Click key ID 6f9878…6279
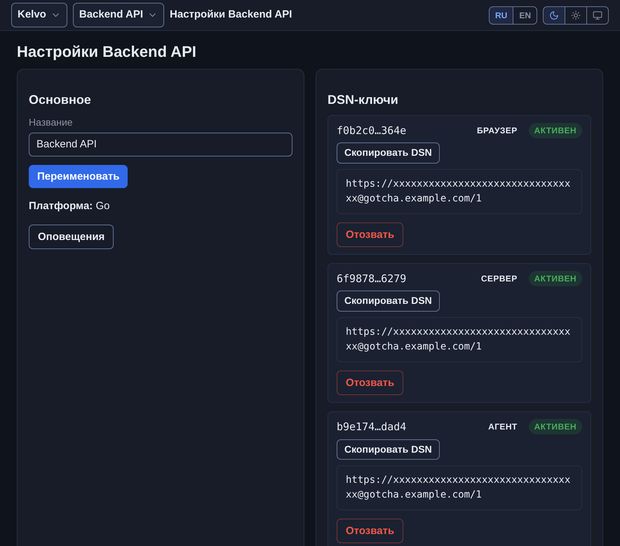Image resolution: width=620 pixels, height=546 pixels. click(371, 279)
